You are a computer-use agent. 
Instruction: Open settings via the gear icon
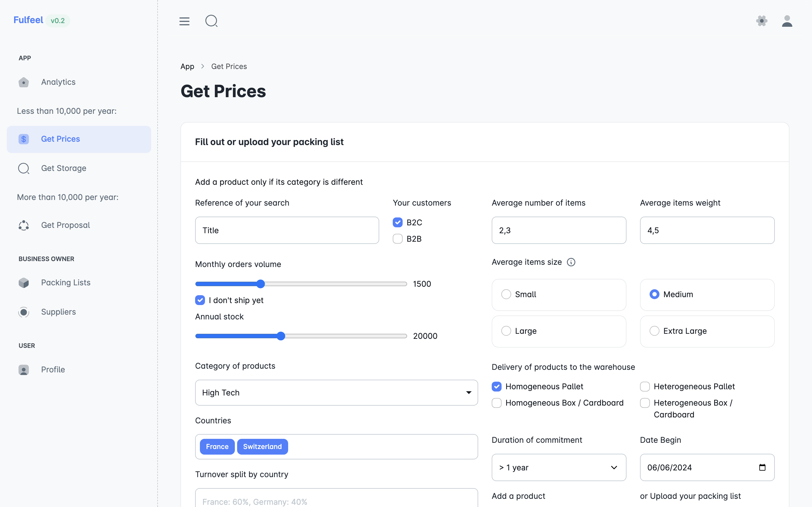click(762, 21)
